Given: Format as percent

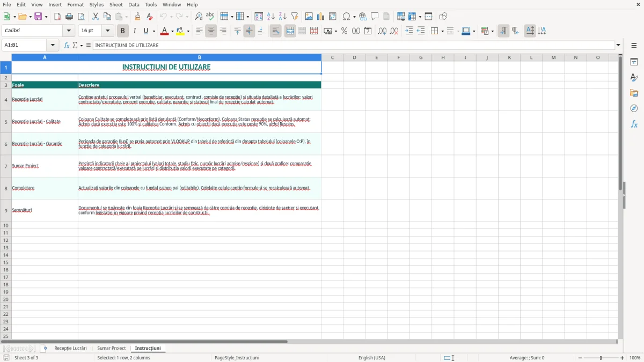Looking at the screenshot, I should (x=344, y=31).
